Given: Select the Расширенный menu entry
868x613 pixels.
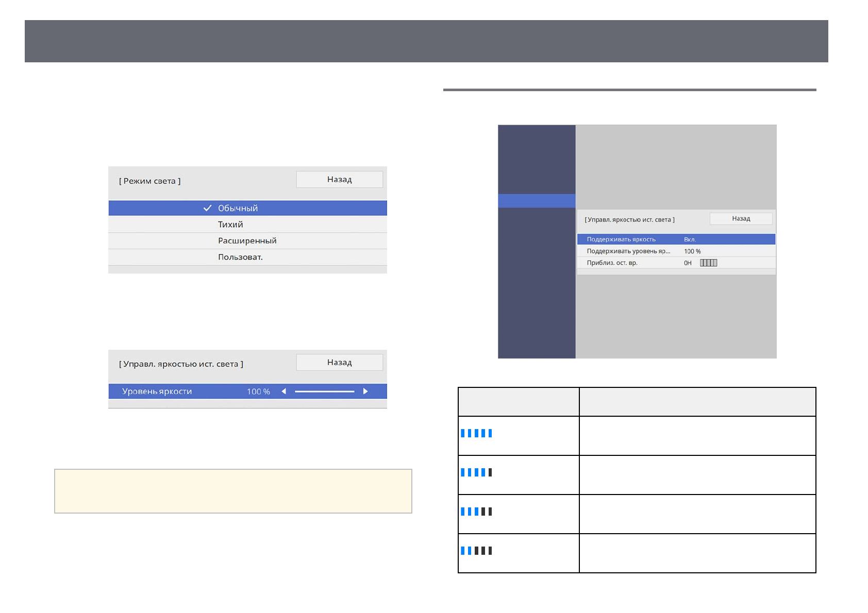Looking at the screenshot, I should pos(247,241).
